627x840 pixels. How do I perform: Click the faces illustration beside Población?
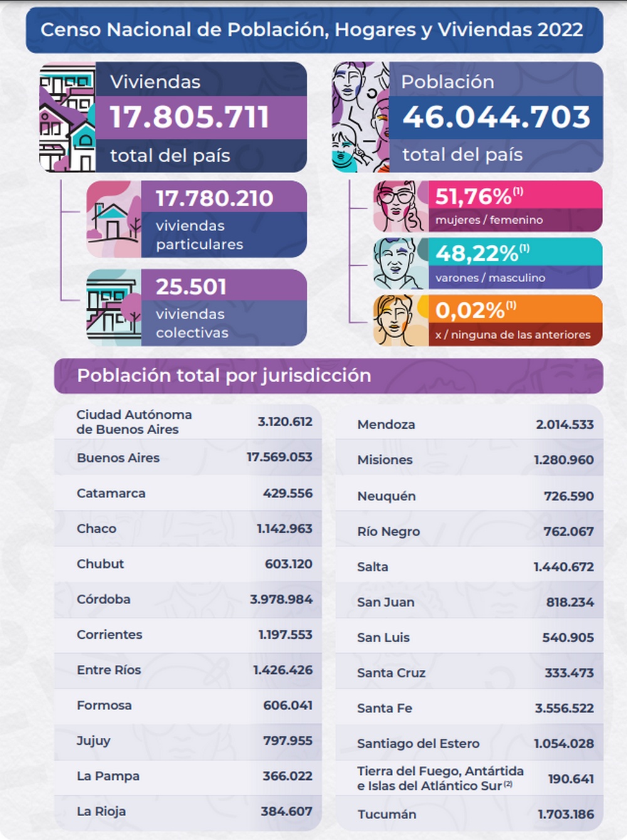pos(361,117)
